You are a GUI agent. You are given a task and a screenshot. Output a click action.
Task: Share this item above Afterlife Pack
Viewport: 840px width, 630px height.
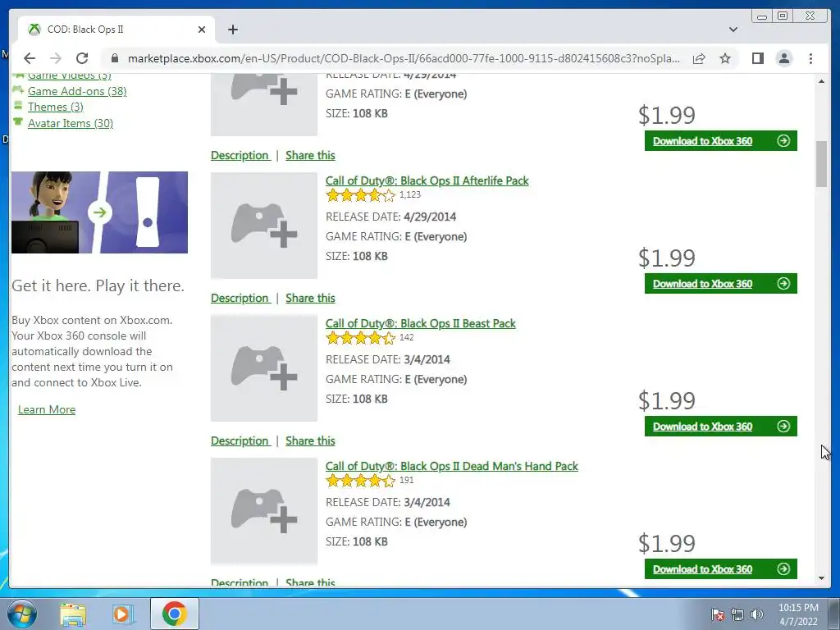tap(310, 155)
